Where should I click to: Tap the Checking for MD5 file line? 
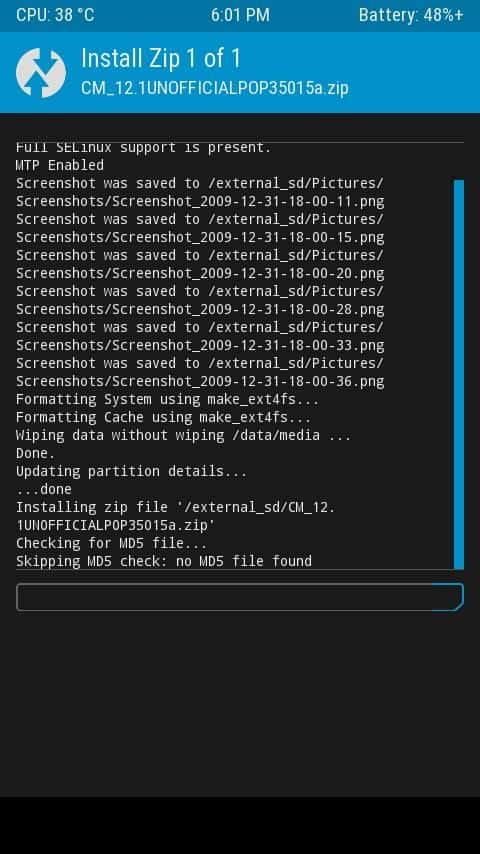coord(111,543)
